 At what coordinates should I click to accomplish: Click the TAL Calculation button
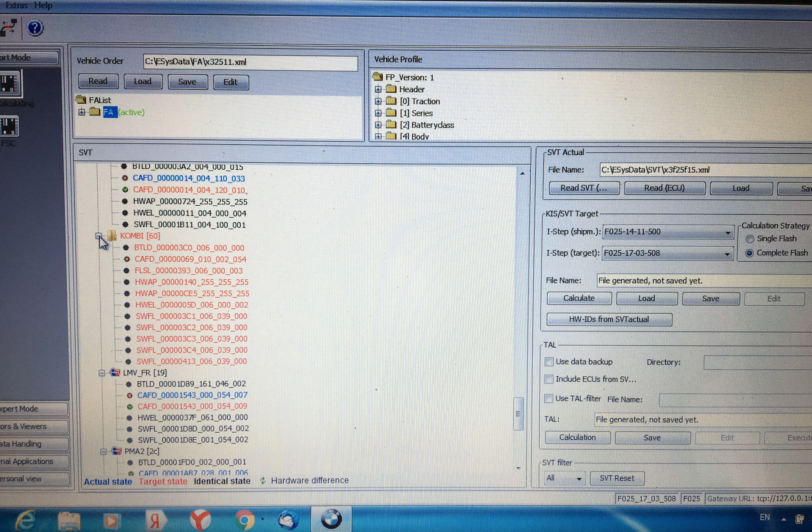click(578, 438)
